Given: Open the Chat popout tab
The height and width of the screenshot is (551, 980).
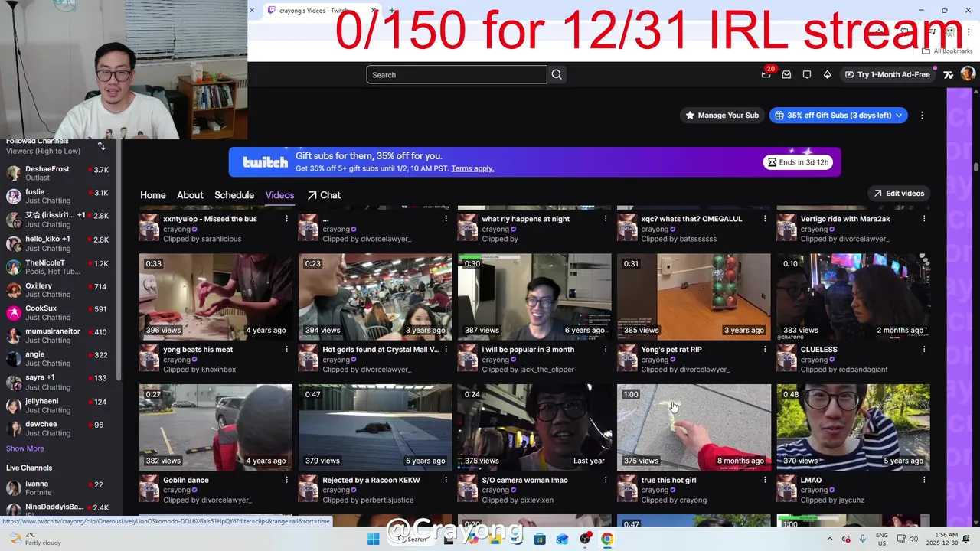Looking at the screenshot, I should coord(324,195).
